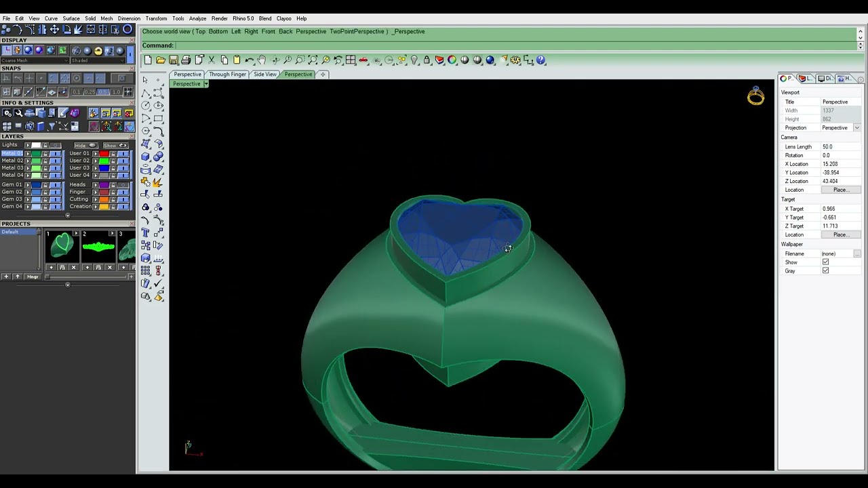Click the Circle curve tool
The width and height of the screenshot is (868, 488).
tap(145, 106)
